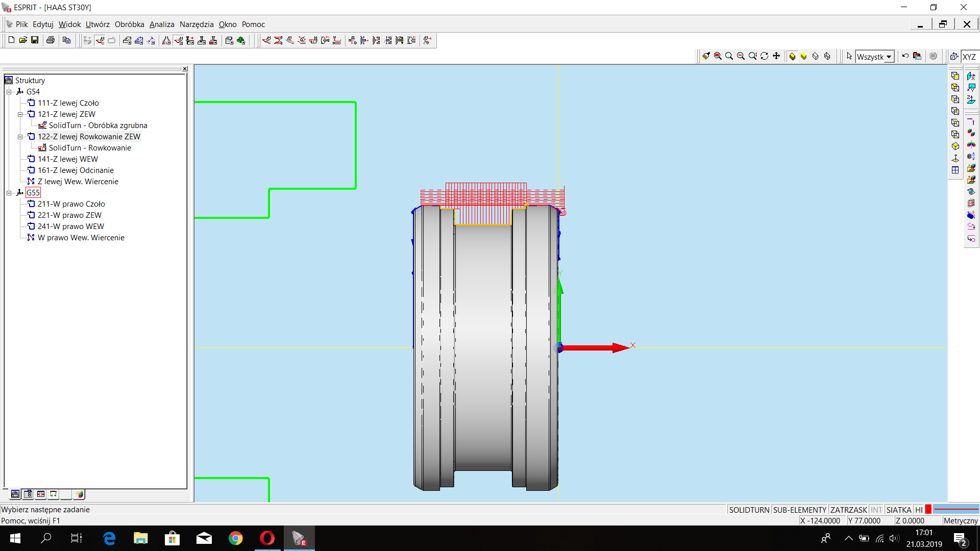The image size is (980, 551).
Task: Click the zoom window magnifier with red box
Action: click(718, 56)
